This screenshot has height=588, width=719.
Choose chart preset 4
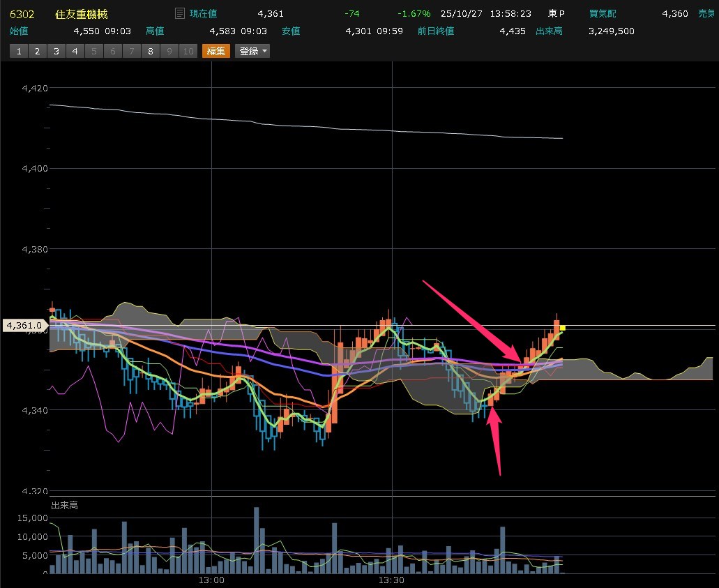click(75, 51)
